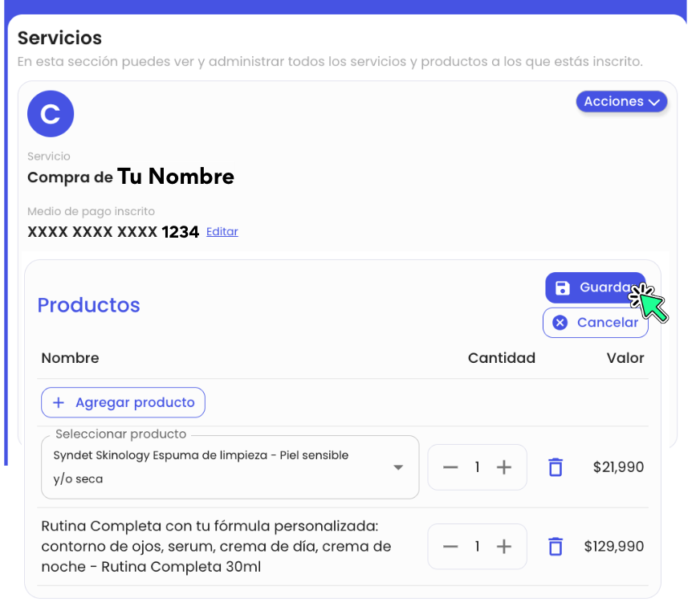Click the 'Medio de pago inscrito' label
The height and width of the screenshot is (615, 700).
coord(91,211)
